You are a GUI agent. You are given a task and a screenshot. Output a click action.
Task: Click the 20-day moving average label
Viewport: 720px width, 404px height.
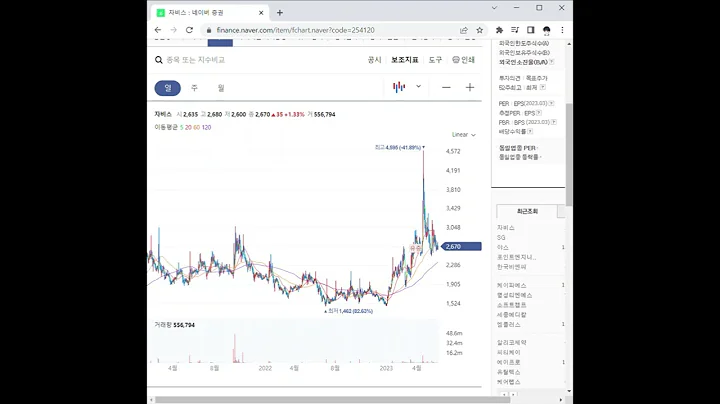click(x=188, y=128)
